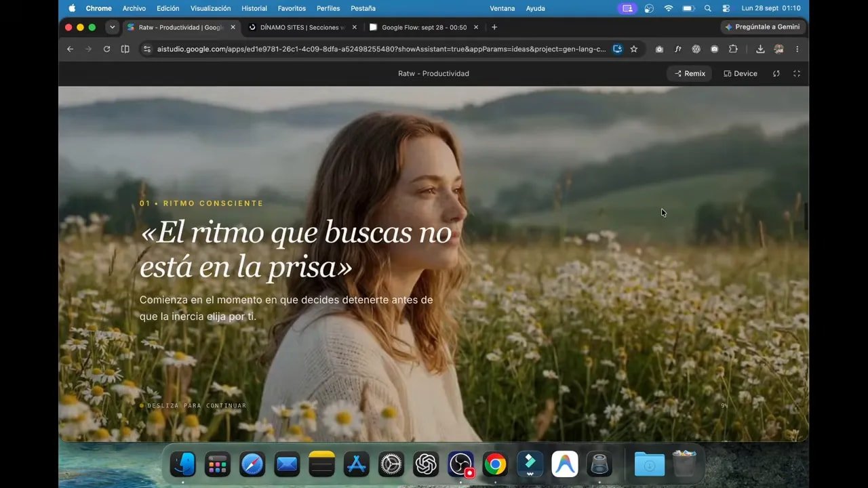Open the font finder f? extension
The height and width of the screenshot is (488, 868).
[x=677, y=49]
